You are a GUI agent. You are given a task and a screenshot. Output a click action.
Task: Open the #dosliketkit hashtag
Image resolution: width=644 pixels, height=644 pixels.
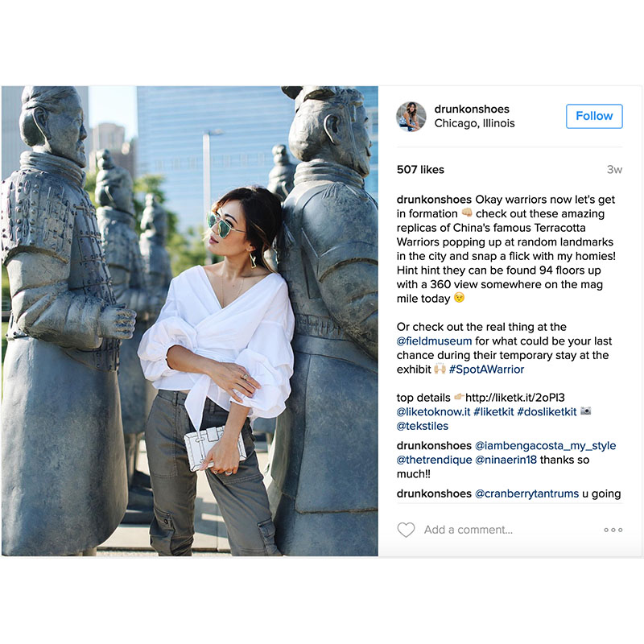547,411
